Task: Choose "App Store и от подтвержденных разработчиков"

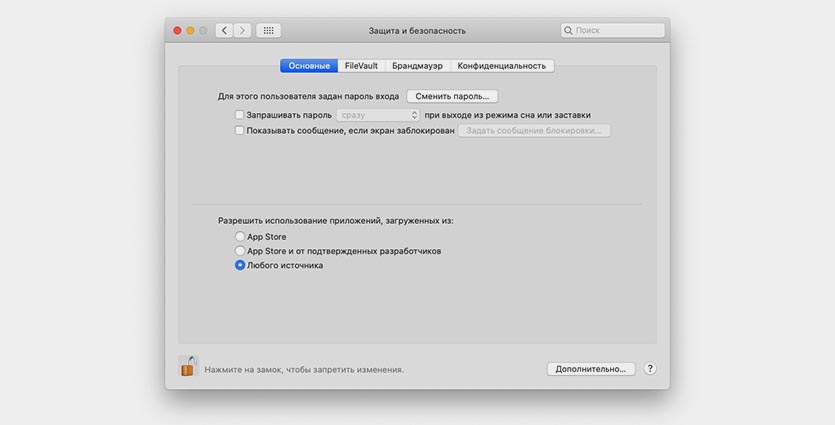Action: point(240,251)
